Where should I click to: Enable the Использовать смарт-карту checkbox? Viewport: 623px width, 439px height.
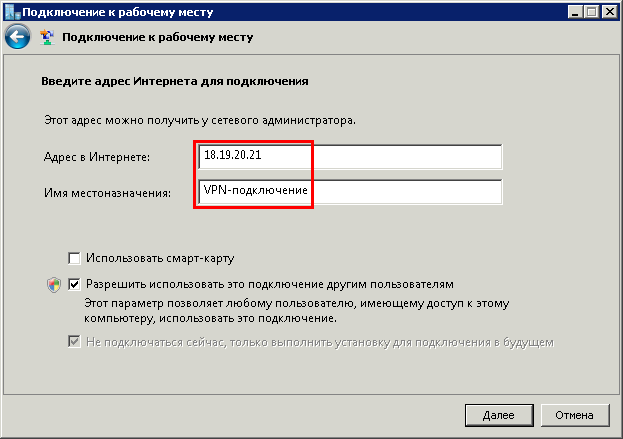(74, 258)
